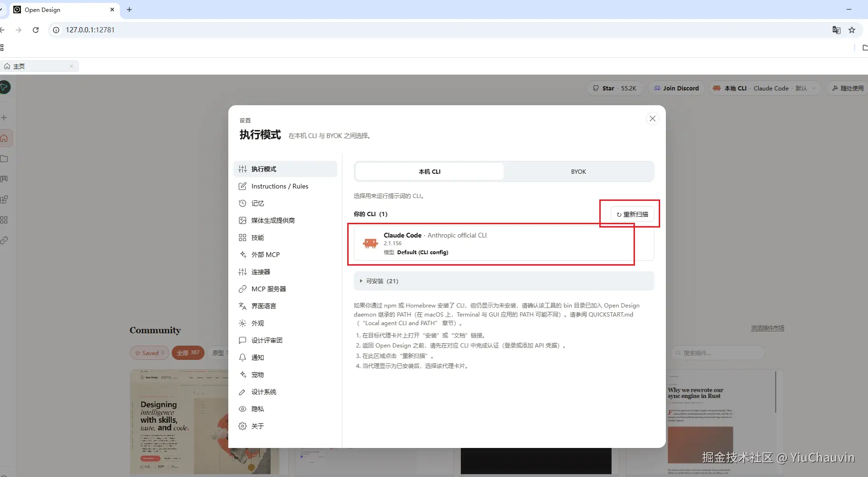
Task: Select the 设计评审团 section
Action: (x=285, y=340)
